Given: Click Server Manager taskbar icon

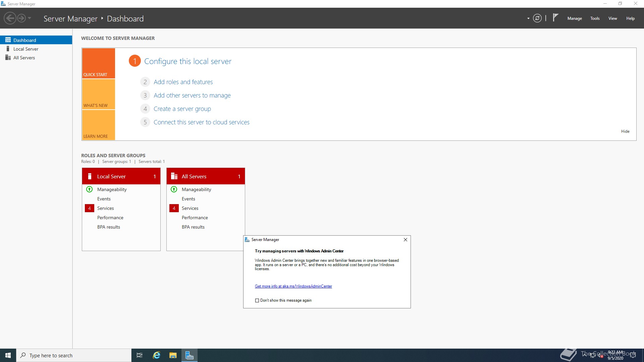Looking at the screenshot, I should click(x=190, y=355).
